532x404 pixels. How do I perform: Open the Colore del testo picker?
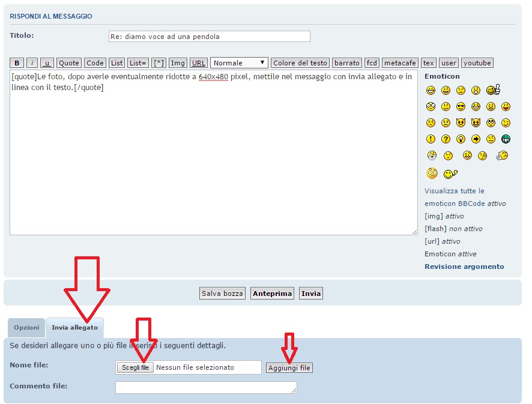300,63
